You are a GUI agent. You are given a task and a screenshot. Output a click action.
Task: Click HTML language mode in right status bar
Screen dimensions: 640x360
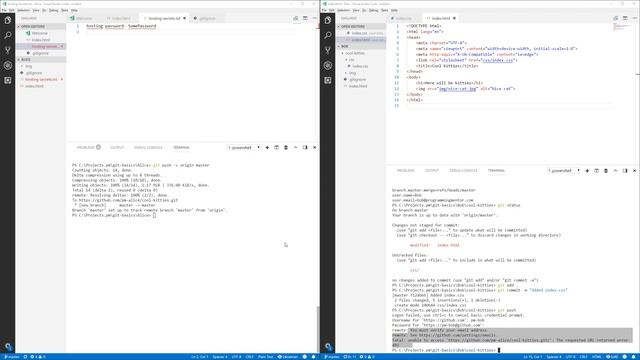596,357
